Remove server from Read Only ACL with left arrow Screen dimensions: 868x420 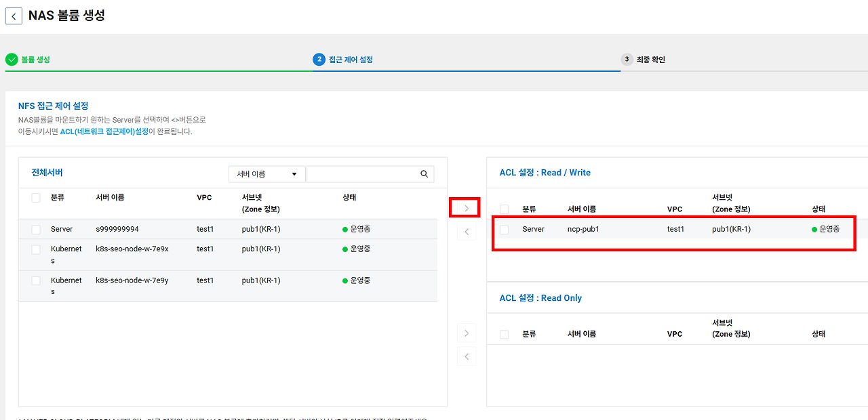pyautogui.click(x=466, y=356)
